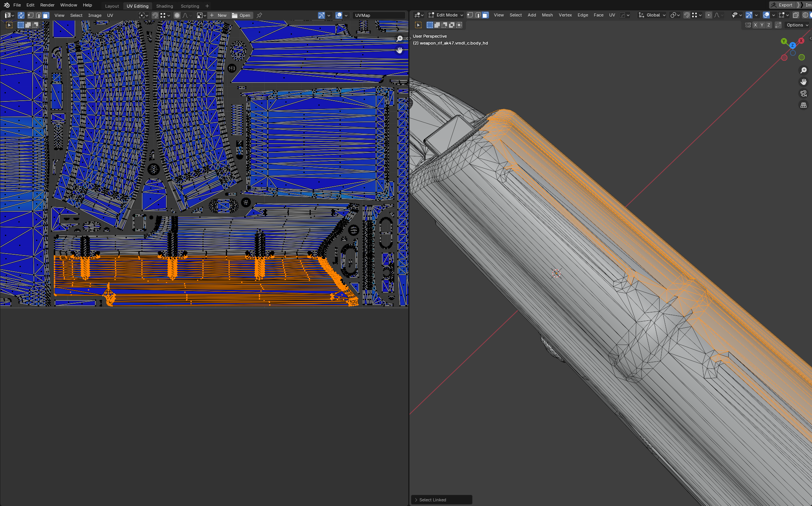Click the hand pan icon in 3D viewport
812x506 pixels.
point(803,82)
